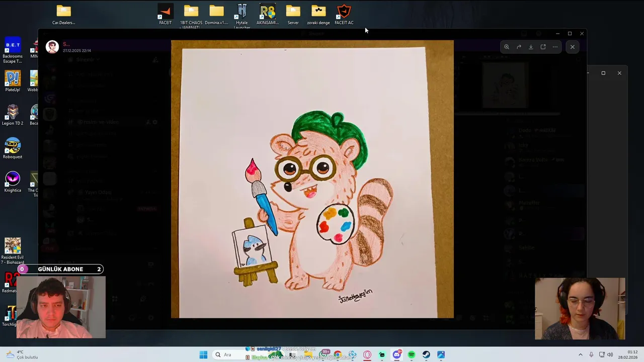
Task: Launch the PlateUp! game shortcut
Action: tap(13, 81)
